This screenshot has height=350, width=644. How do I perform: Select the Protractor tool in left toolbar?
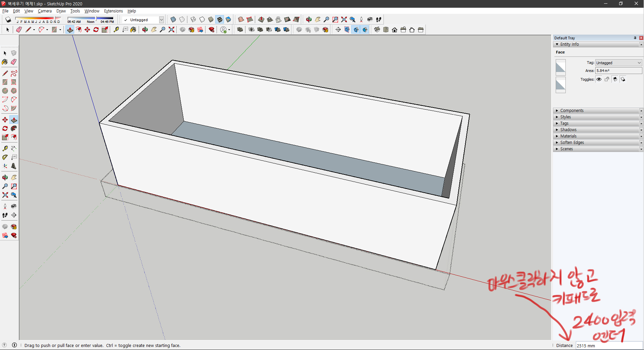click(5, 157)
